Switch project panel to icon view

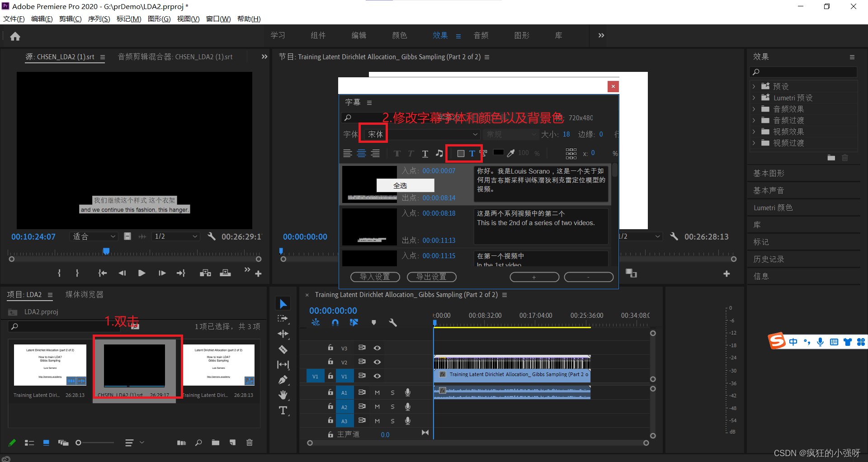(46, 443)
